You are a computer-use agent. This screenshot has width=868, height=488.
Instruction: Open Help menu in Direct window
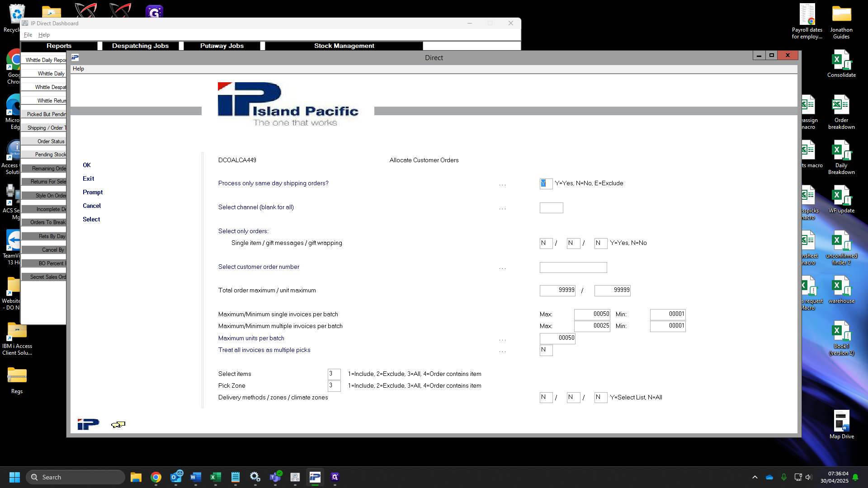(x=78, y=69)
